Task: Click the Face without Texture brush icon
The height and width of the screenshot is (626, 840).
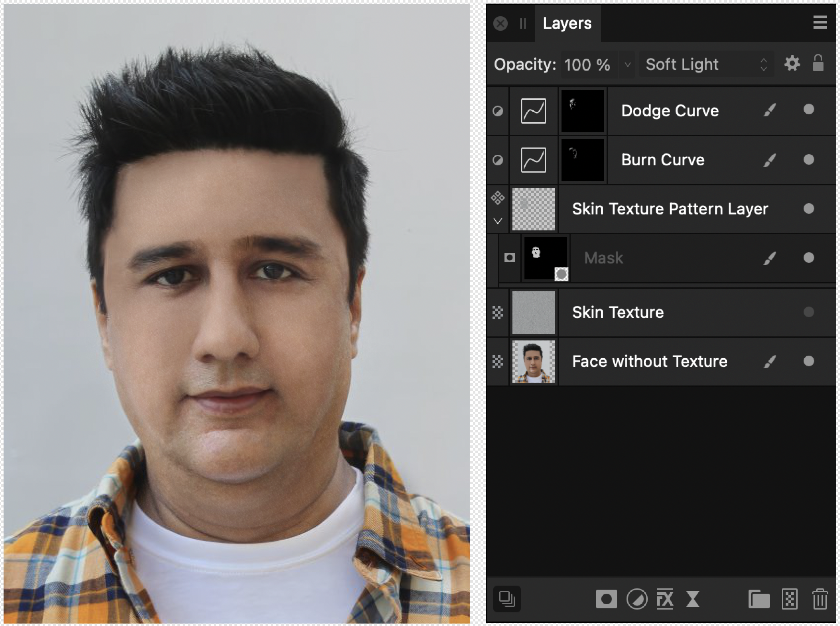Action: [x=769, y=362]
